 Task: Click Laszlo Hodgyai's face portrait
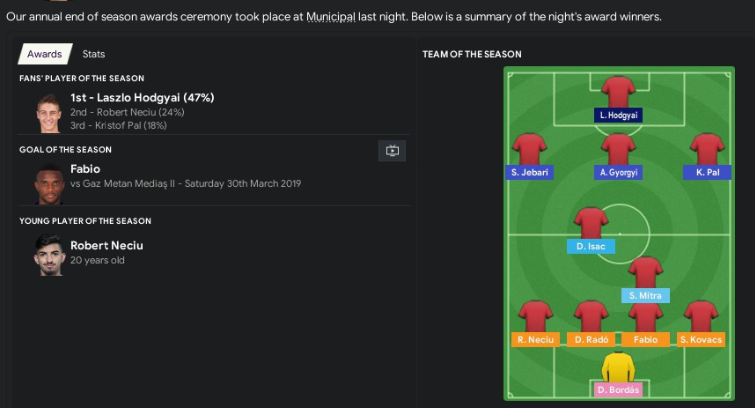49,113
